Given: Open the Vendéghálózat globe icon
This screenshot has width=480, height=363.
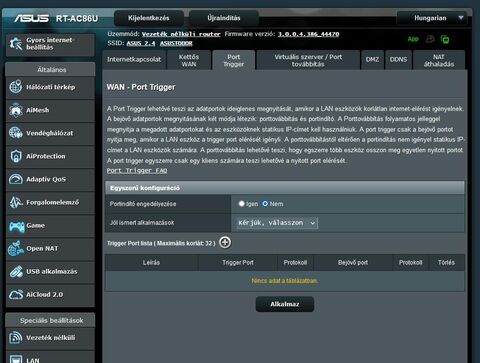Looking at the screenshot, I should pyautogui.click(x=16, y=133).
